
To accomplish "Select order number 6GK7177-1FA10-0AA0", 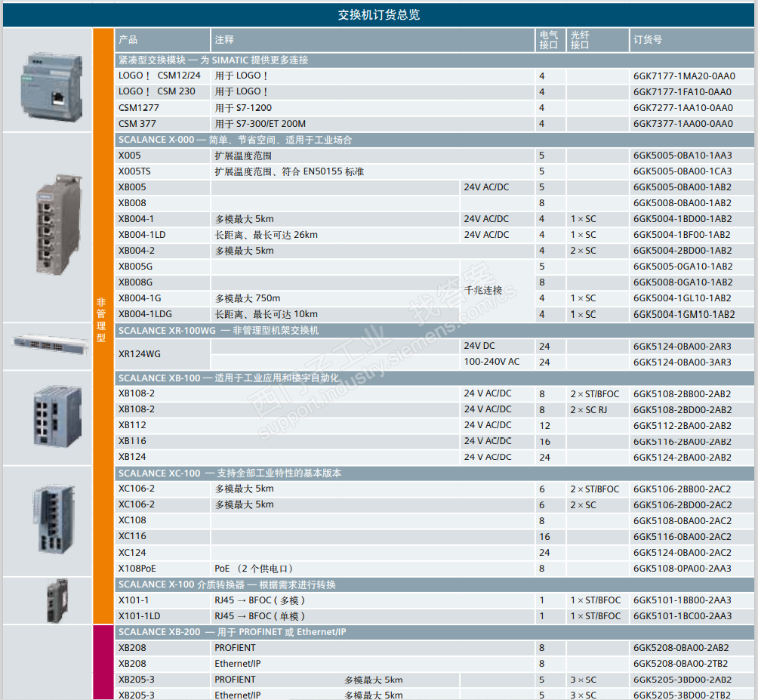I will coord(682,92).
